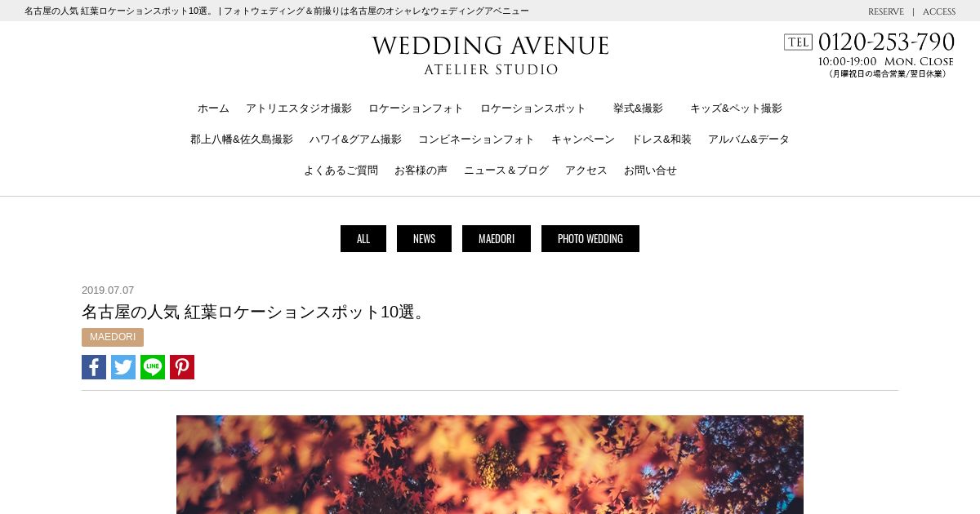Viewport: 980px width, 514px height.
Task: Share the article on Twitter
Action: [x=123, y=367]
